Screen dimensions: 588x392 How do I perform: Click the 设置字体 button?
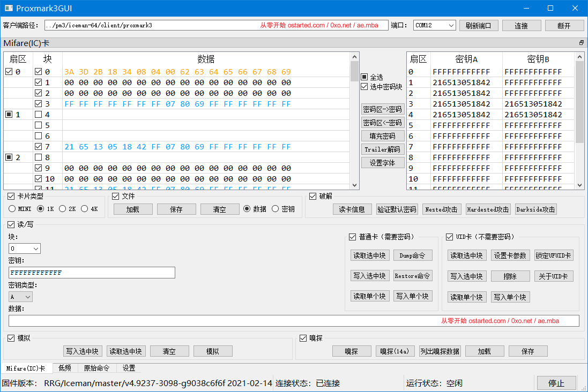[383, 163]
